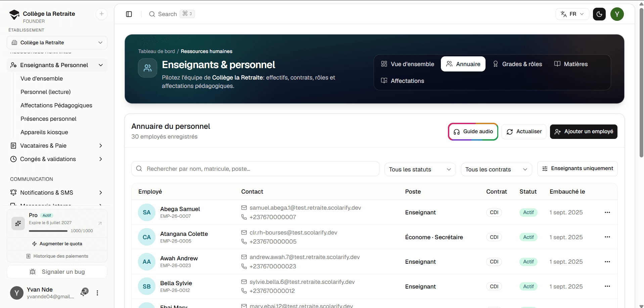The image size is (644, 308).
Task: Click the Pro plan sparkle icon
Action: coord(18,223)
